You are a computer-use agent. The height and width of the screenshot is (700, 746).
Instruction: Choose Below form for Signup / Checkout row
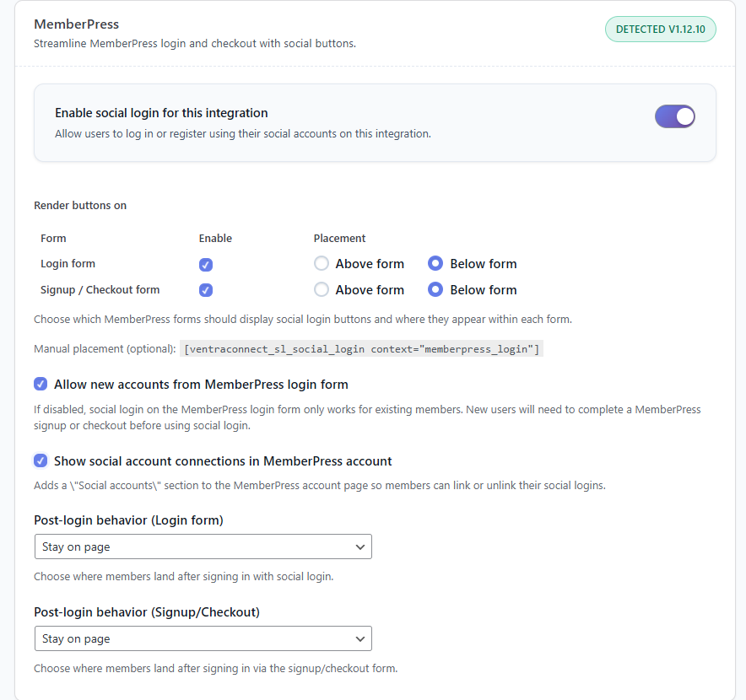pos(435,290)
